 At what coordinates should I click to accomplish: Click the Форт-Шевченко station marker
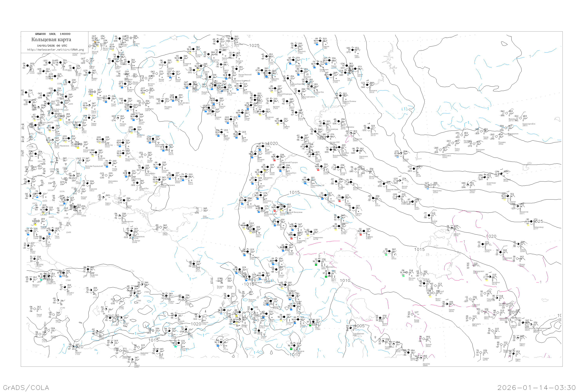tap(319, 261)
